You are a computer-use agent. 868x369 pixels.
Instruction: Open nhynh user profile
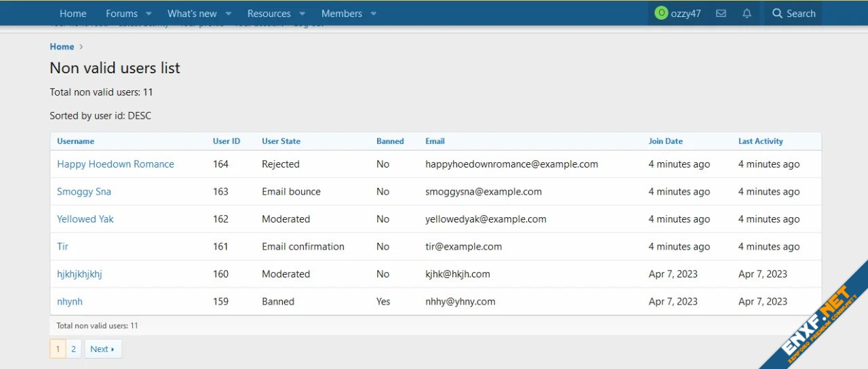click(70, 301)
